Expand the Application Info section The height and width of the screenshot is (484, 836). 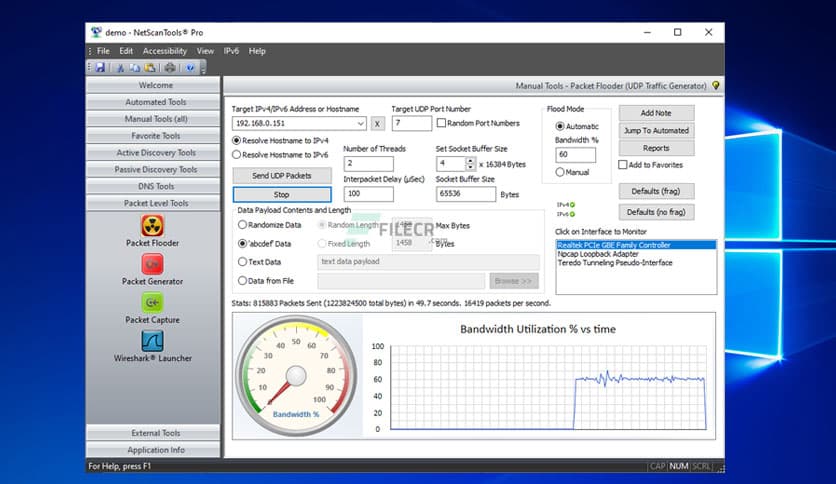tap(153, 450)
